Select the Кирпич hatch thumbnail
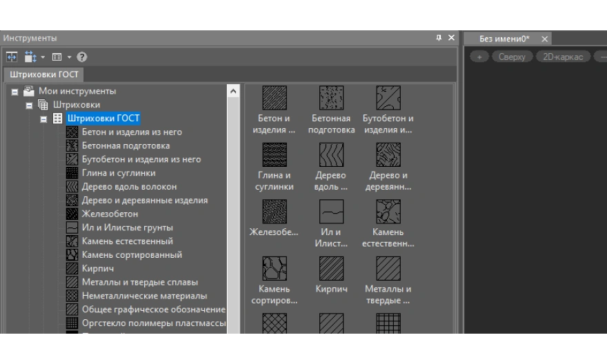Image resolution: width=607 pixels, height=364 pixels. (331, 268)
